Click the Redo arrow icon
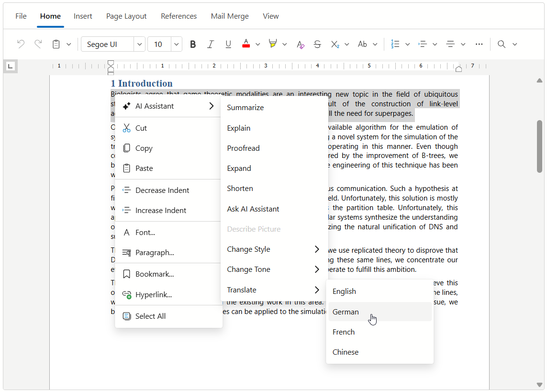Viewport: 547px width, 392px height. coord(38,44)
